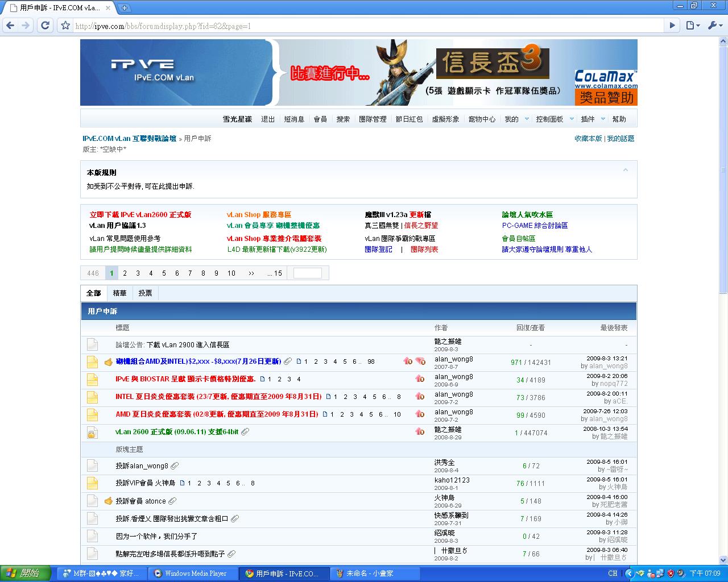The image size is (728, 582).
Task: Open a new browser tab
Action: (125, 8)
